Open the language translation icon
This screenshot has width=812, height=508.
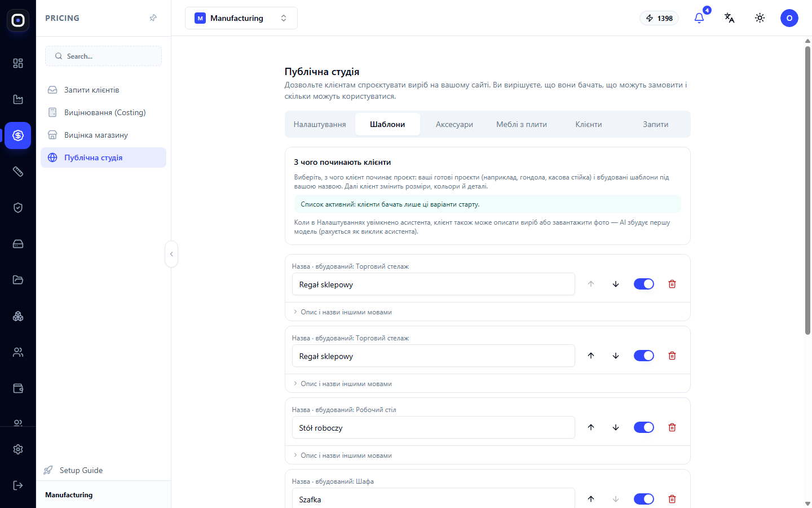click(730, 18)
